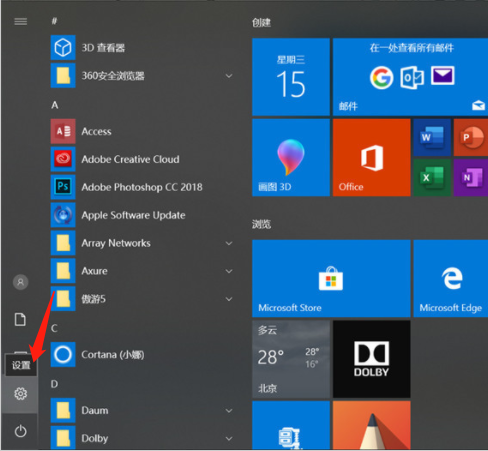Screen dimensions: 488x451
Task: Click the D letter header
Action: pos(54,384)
